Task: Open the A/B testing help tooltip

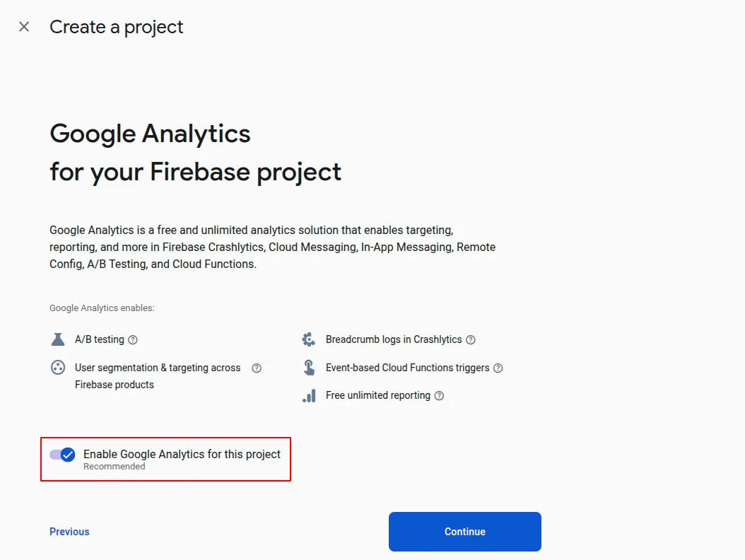Action: coord(131,339)
